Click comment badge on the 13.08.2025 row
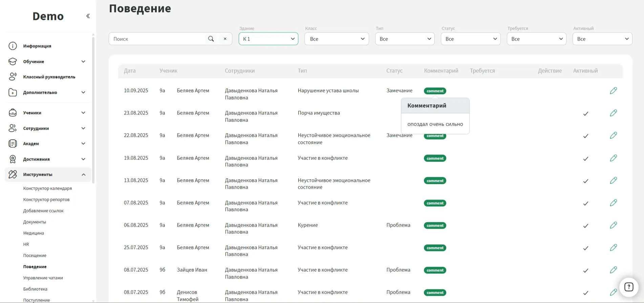 [435, 181]
